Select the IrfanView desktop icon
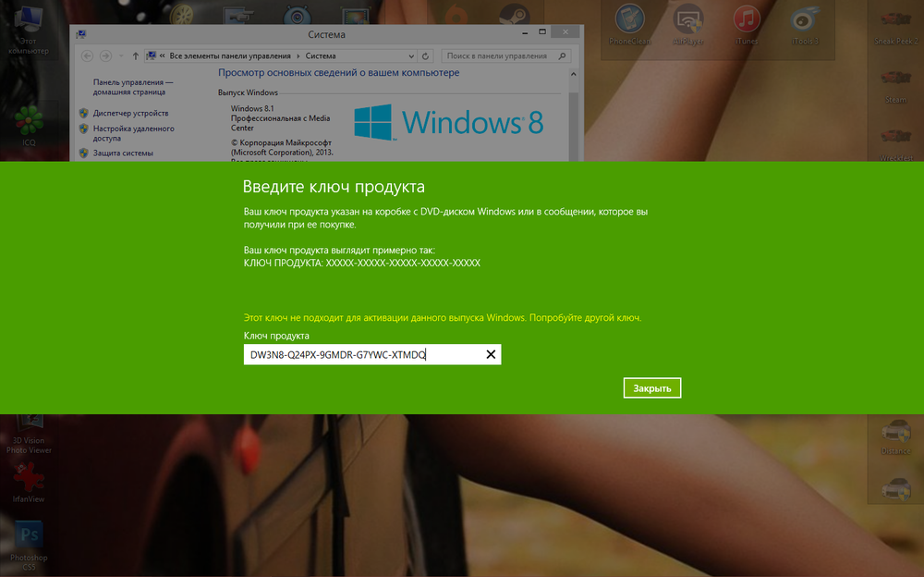 point(29,481)
